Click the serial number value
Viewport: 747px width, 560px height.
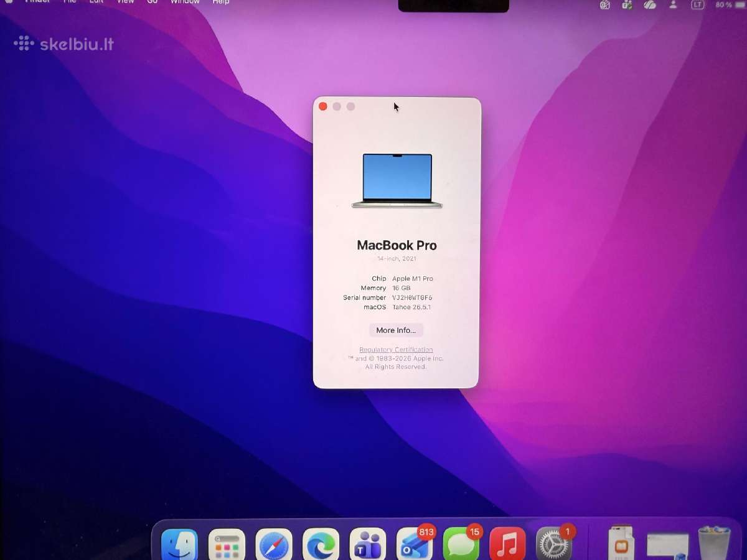412,297
